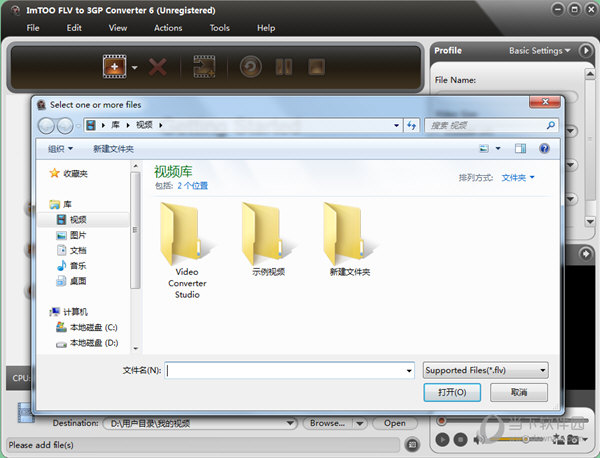
Task: Click the snapshot camera icon
Action: pos(572,439)
